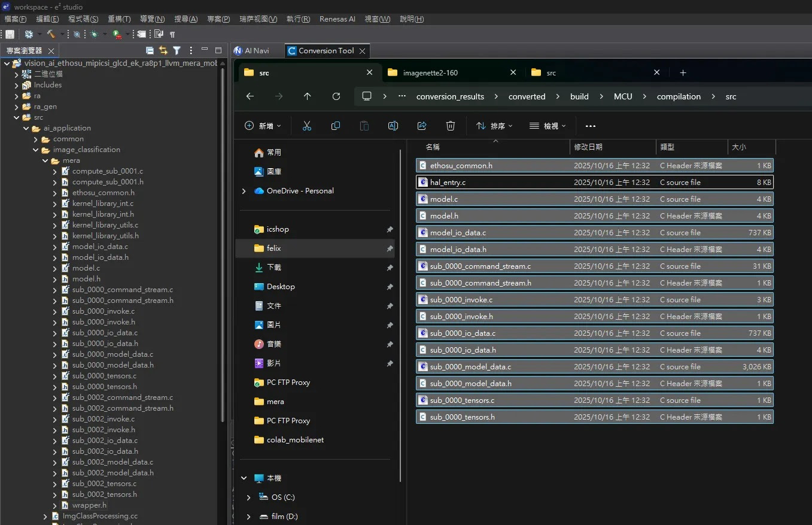
Task: Click the 修改日期 column header
Action: pos(588,147)
